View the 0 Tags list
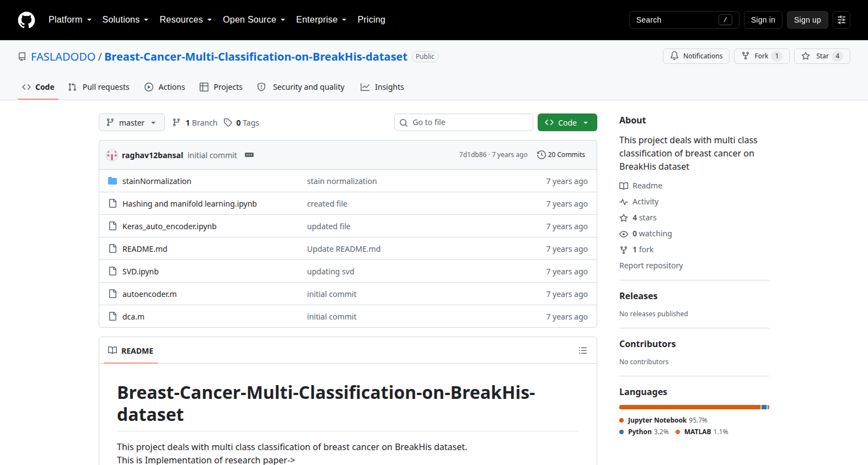868x465 pixels. point(242,123)
